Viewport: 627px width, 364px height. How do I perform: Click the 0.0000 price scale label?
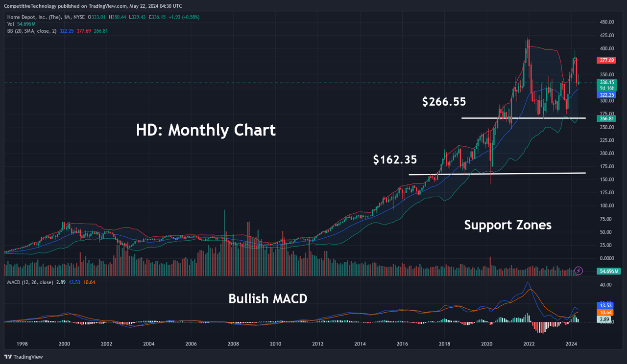point(606,258)
